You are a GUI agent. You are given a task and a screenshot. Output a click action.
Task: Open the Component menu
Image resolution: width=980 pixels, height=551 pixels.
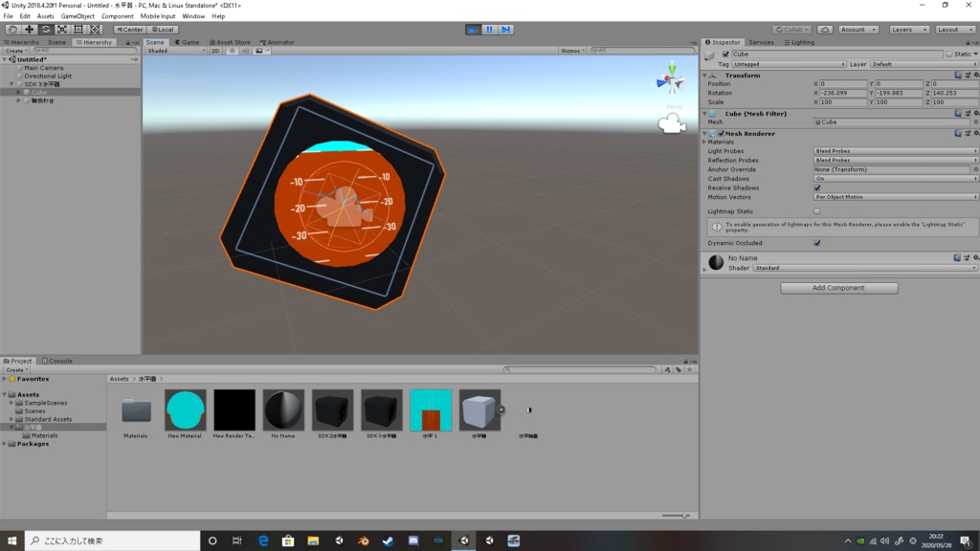pyautogui.click(x=117, y=16)
